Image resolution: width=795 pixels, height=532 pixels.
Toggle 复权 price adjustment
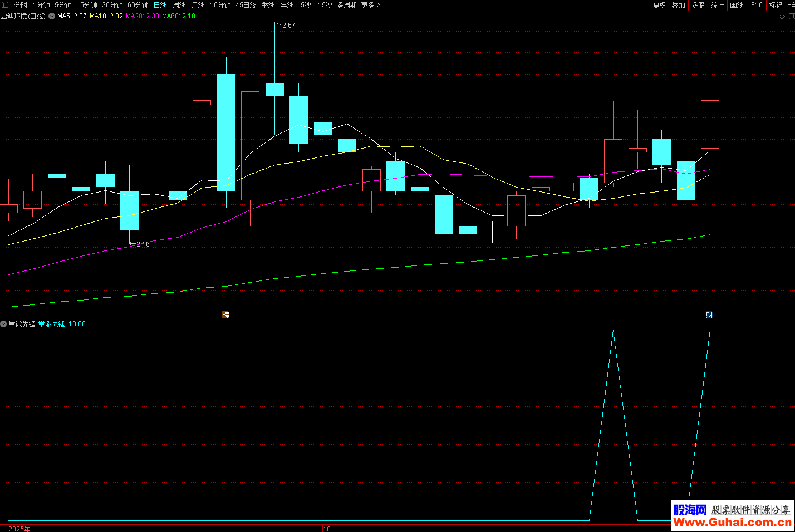pos(659,5)
